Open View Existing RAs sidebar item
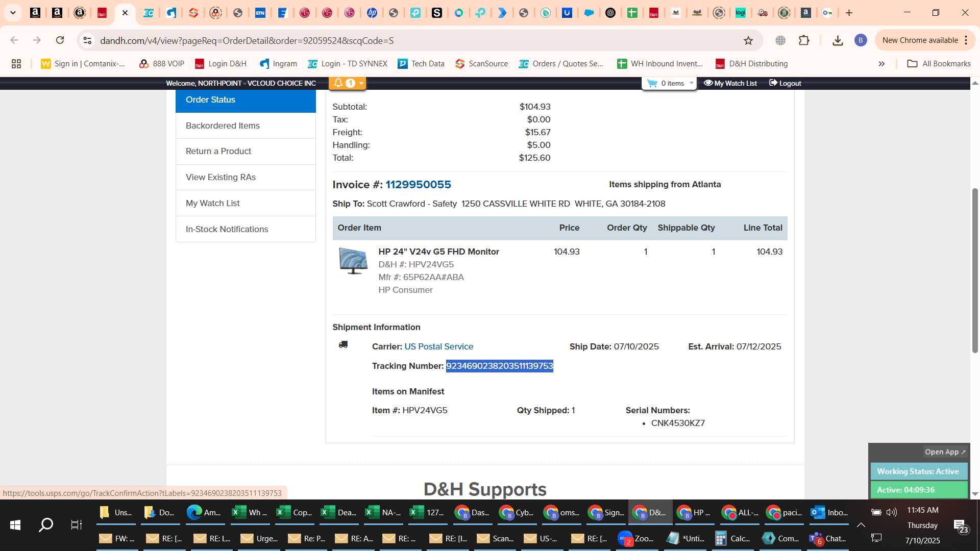The image size is (980, 551). [x=246, y=177]
